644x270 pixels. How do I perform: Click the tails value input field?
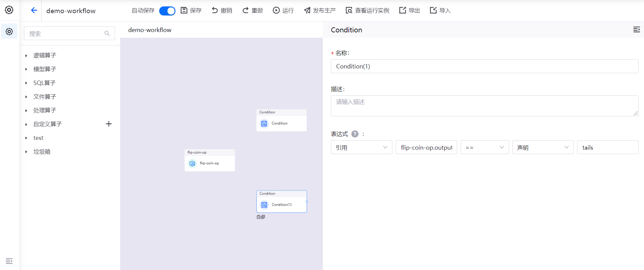(608, 147)
